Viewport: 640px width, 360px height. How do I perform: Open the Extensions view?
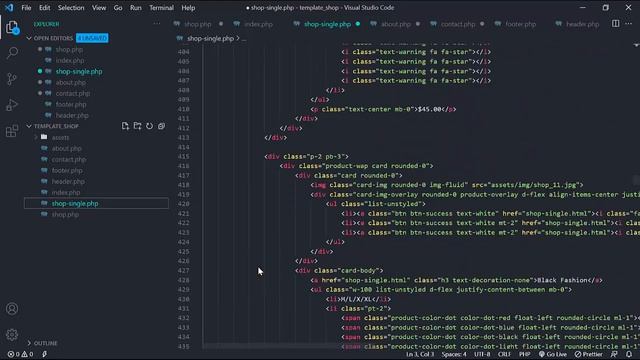pyautogui.click(x=12, y=131)
